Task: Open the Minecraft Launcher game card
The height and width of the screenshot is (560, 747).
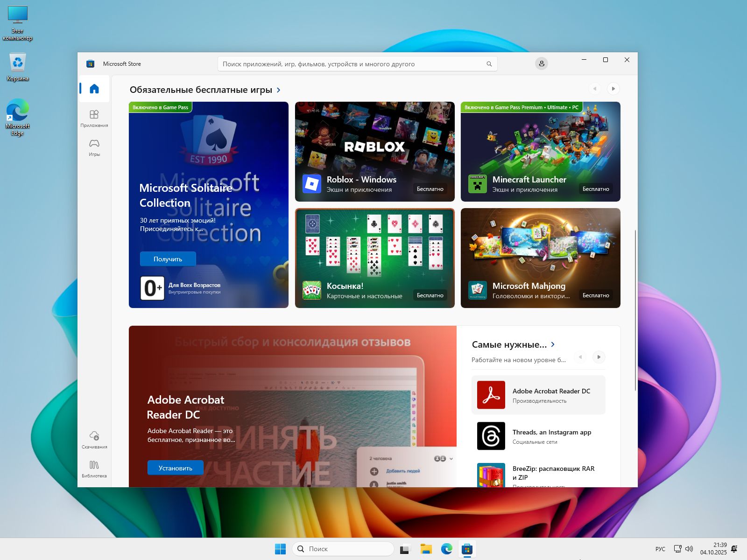Action: (540, 152)
